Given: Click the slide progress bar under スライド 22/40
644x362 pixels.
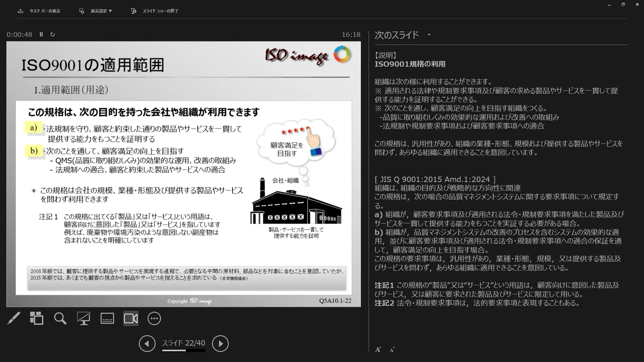Looking at the screenshot, I should click(183, 351).
